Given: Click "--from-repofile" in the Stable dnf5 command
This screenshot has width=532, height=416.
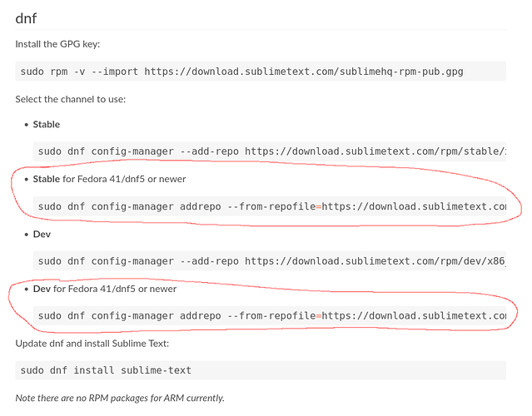Looking at the screenshot, I should pyautogui.click(x=271, y=206).
